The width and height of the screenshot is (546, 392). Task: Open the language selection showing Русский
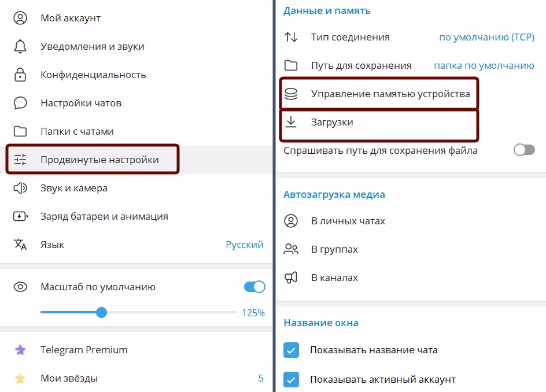click(244, 245)
